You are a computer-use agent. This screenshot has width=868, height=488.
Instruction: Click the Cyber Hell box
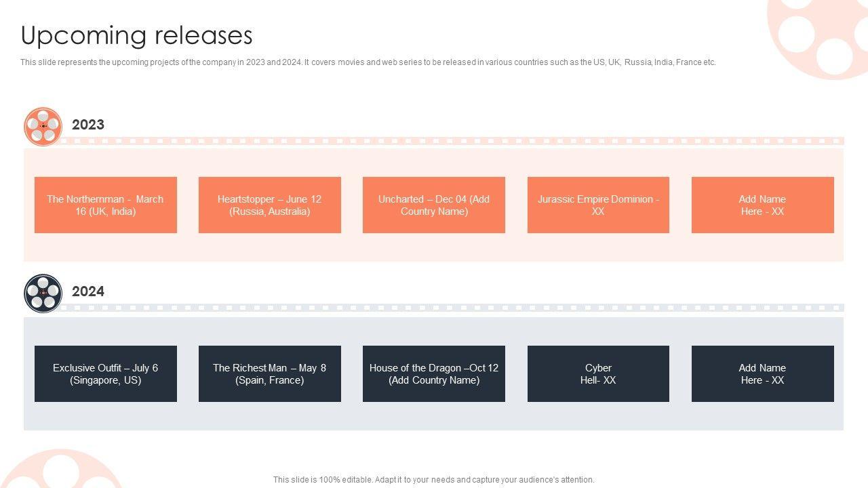[x=598, y=373]
